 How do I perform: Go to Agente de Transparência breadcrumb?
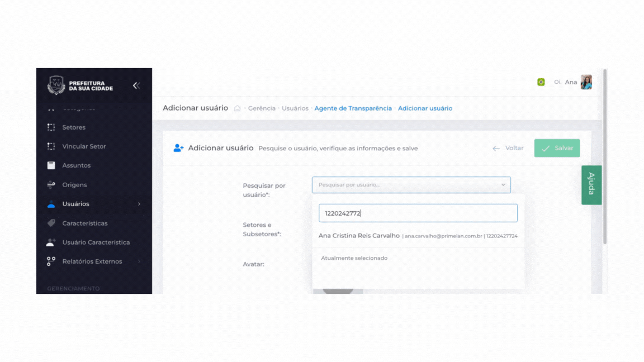point(353,108)
